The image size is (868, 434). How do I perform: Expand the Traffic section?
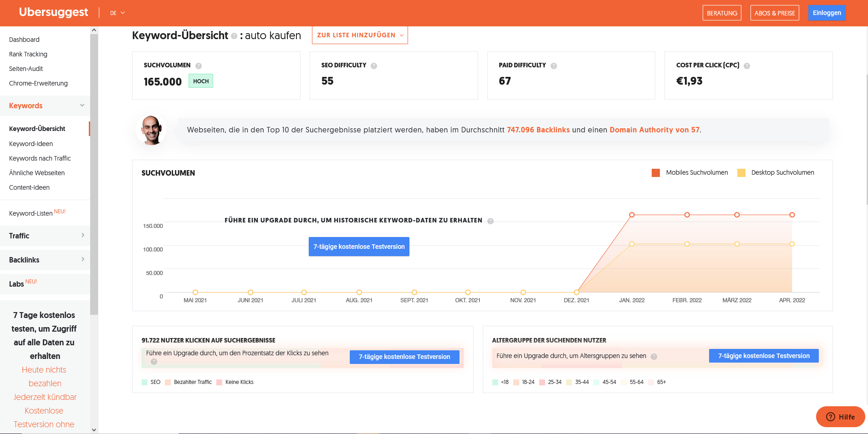point(45,236)
